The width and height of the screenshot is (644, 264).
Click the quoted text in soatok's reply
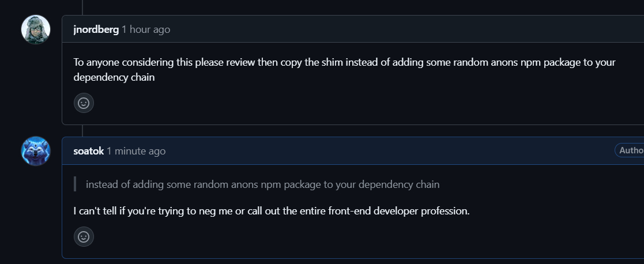262,184
